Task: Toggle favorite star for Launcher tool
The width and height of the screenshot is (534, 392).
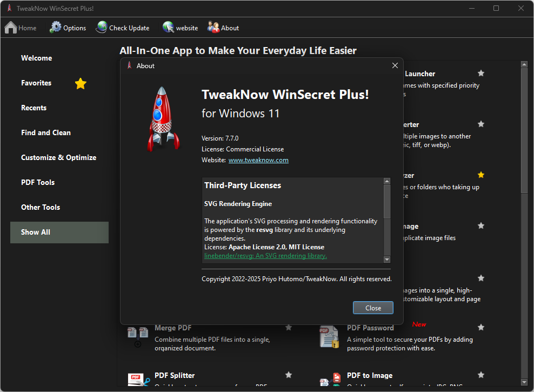Action: click(481, 73)
